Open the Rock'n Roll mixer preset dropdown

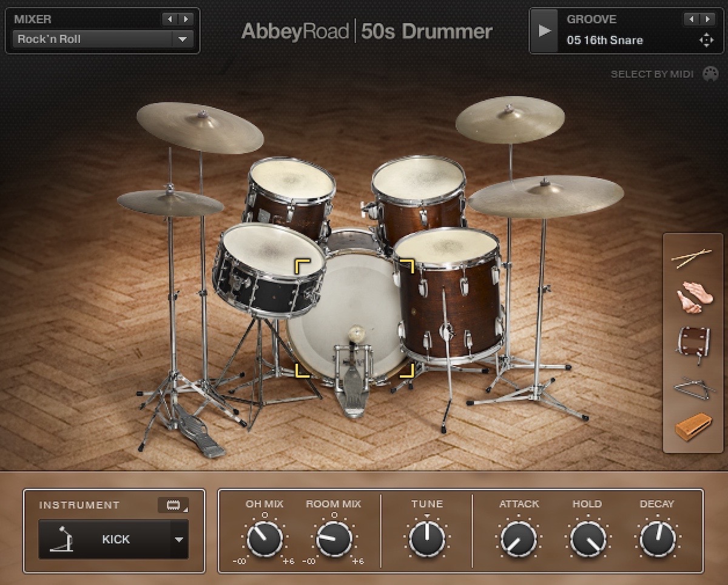[x=103, y=39]
